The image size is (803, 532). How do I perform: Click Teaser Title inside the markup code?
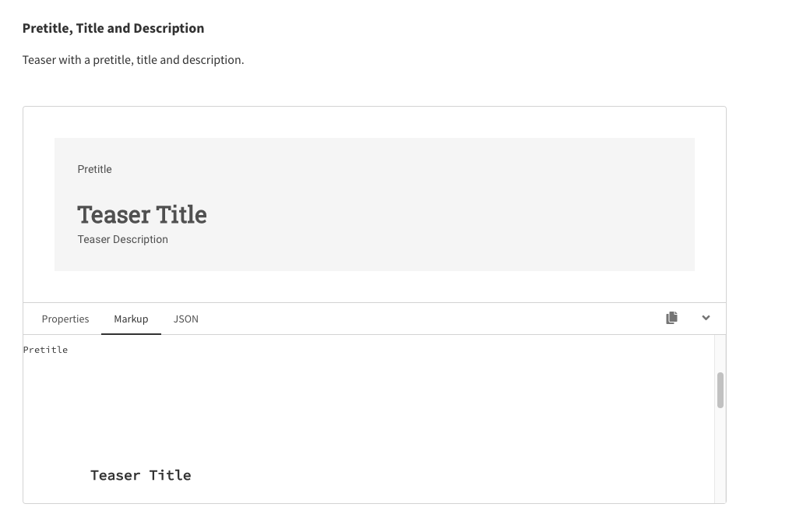(140, 474)
